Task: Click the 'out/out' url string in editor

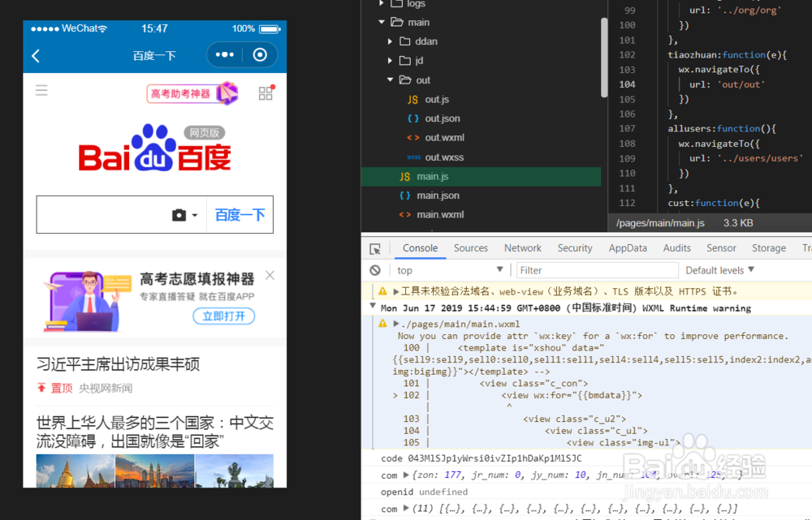Action: tap(741, 84)
